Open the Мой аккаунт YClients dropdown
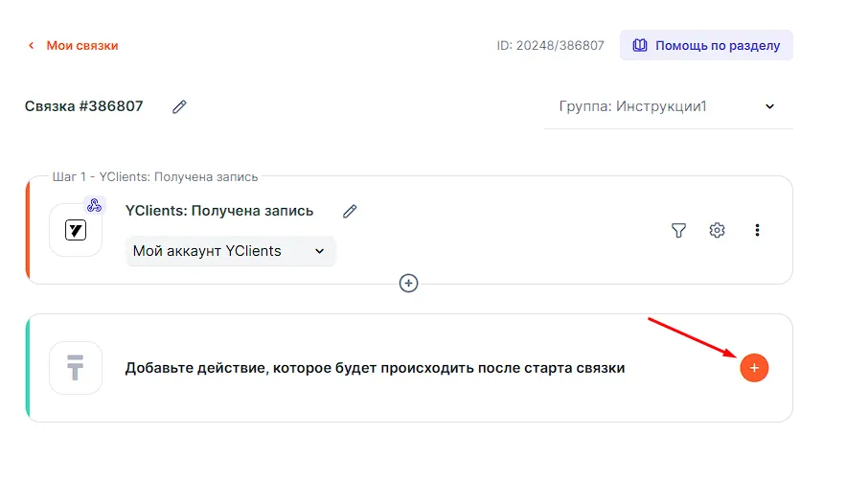The image size is (846, 504). coord(230,251)
